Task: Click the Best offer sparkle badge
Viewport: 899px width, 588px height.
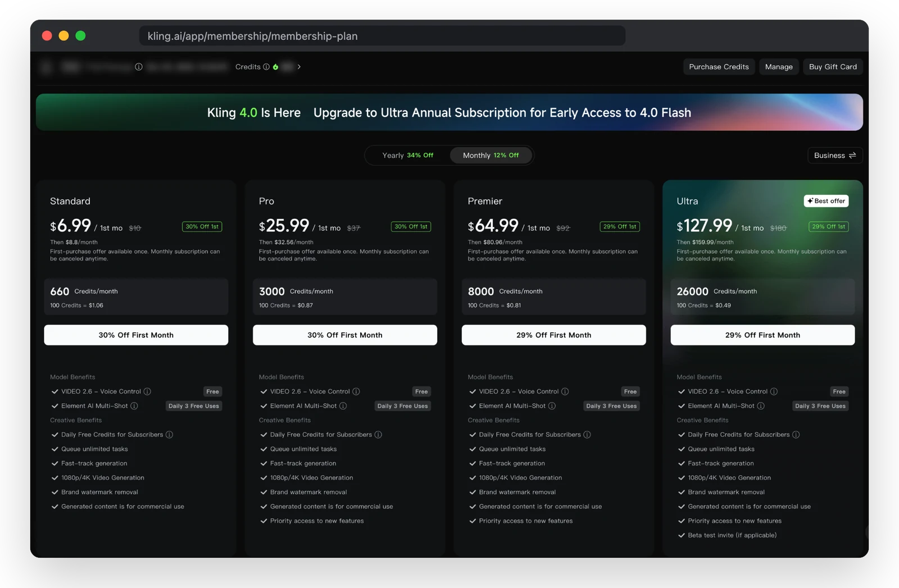Action: [826, 201]
